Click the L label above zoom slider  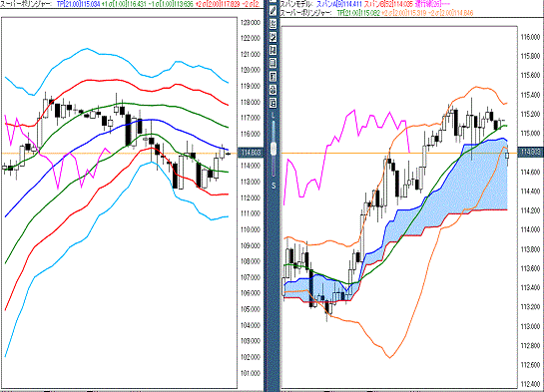pyautogui.click(x=273, y=115)
